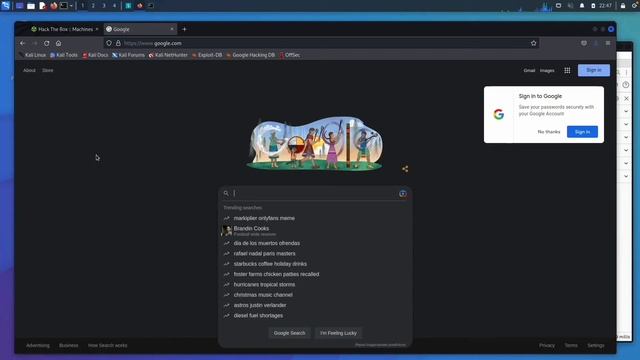
Task: Click the Google Search button
Action: tap(289, 333)
